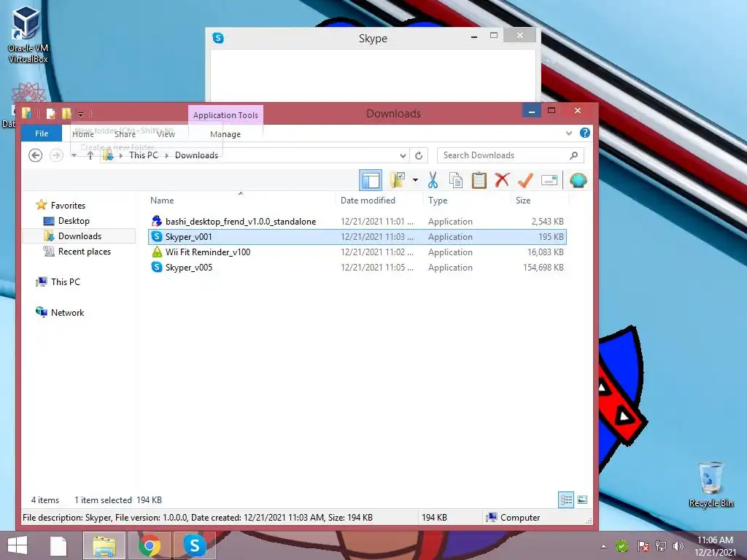Image resolution: width=747 pixels, height=560 pixels.
Task: Go up one level with the up arrow
Action: point(90,155)
